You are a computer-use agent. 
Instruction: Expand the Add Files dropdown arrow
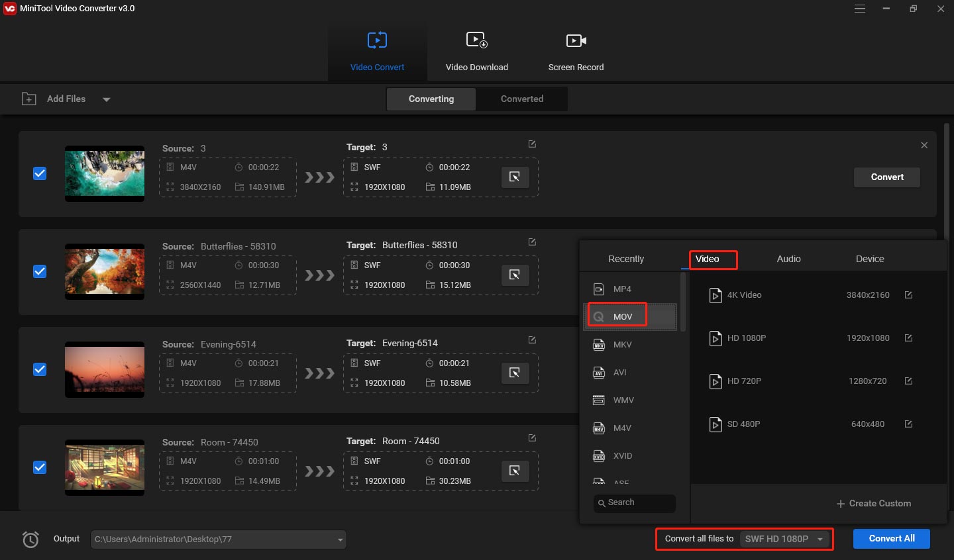pyautogui.click(x=106, y=99)
